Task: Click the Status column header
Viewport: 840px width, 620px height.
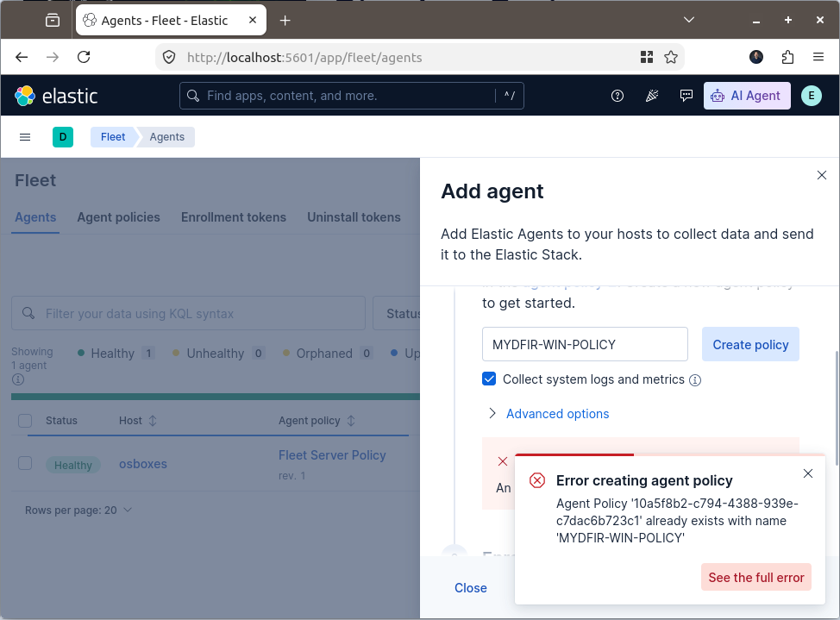Action: (x=61, y=421)
